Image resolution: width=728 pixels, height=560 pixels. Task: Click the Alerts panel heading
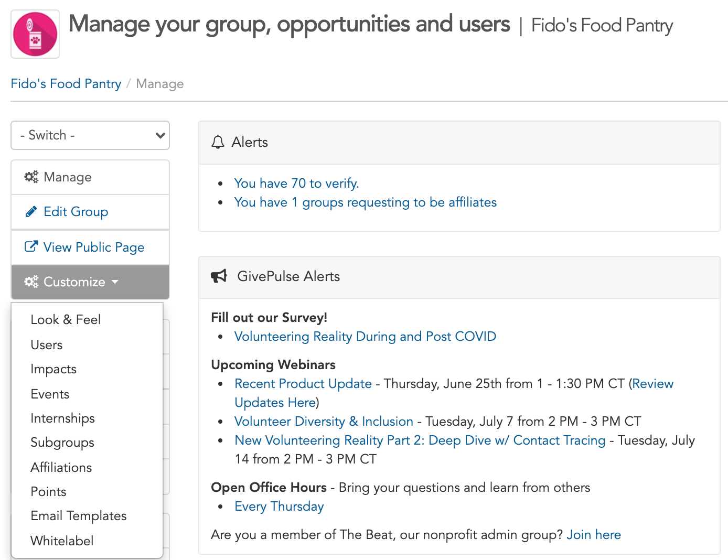pos(250,142)
